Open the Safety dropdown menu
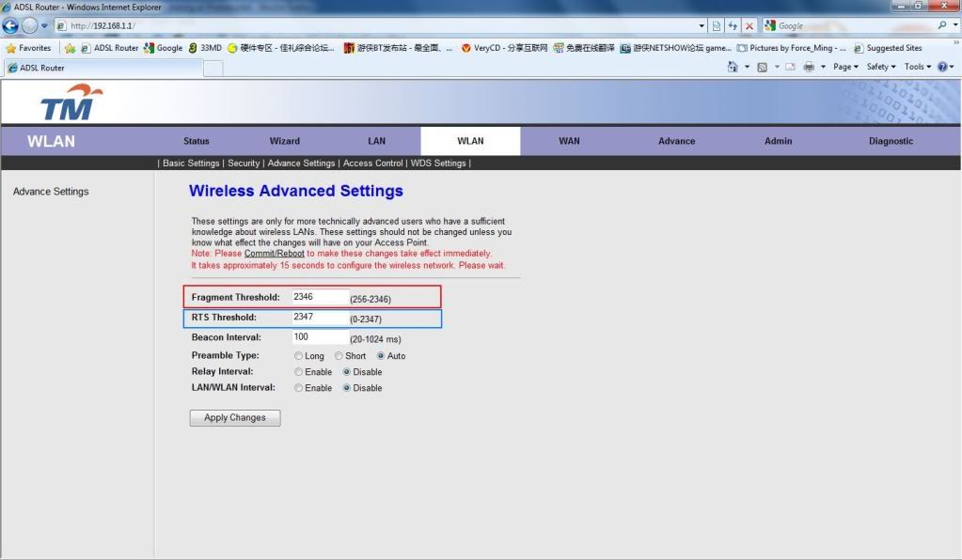 coord(881,67)
